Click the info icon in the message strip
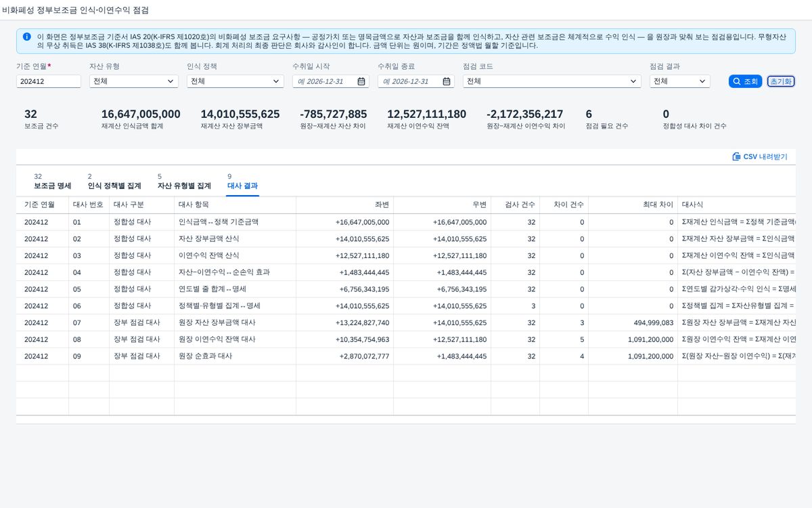This screenshot has width=812, height=508. (x=27, y=37)
